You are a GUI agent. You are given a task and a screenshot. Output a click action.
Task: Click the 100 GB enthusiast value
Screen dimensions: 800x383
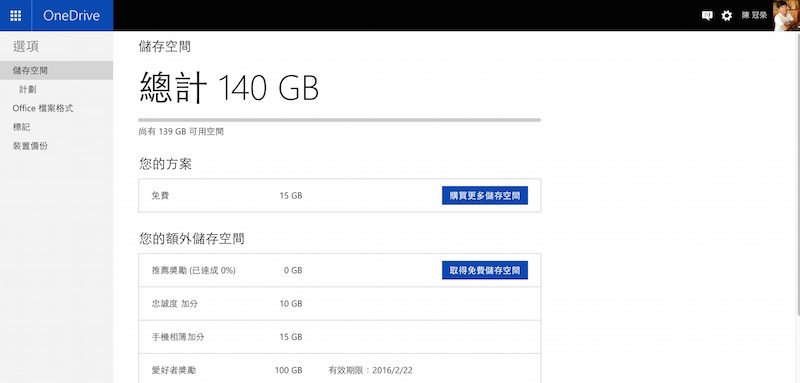pyautogui.click(x=289, y=370)
